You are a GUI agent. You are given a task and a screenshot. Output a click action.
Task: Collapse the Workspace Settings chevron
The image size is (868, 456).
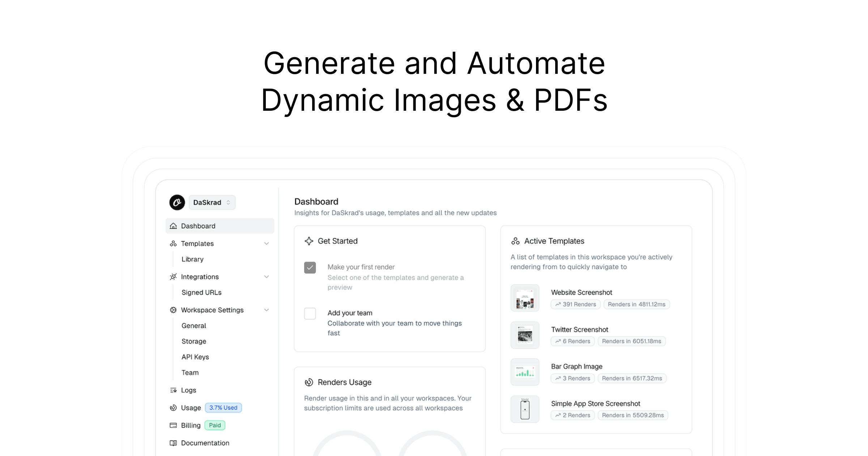[267, 310]
